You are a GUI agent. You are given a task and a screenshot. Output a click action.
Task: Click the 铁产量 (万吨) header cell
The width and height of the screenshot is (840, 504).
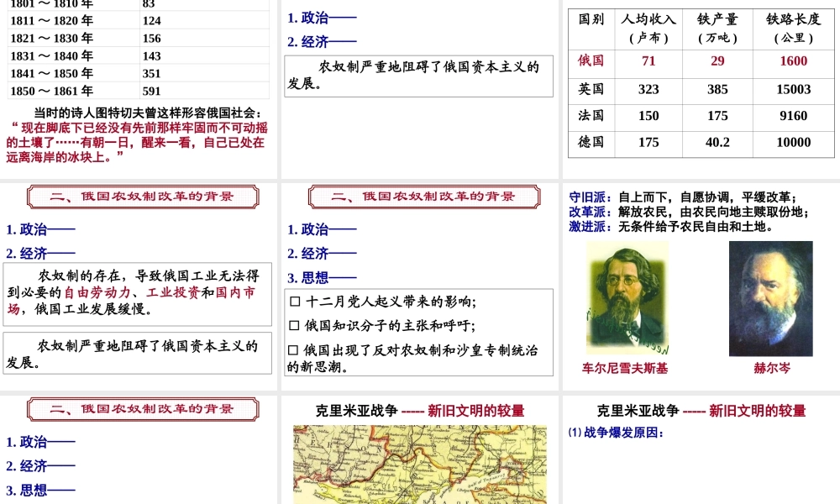[718, 29]
